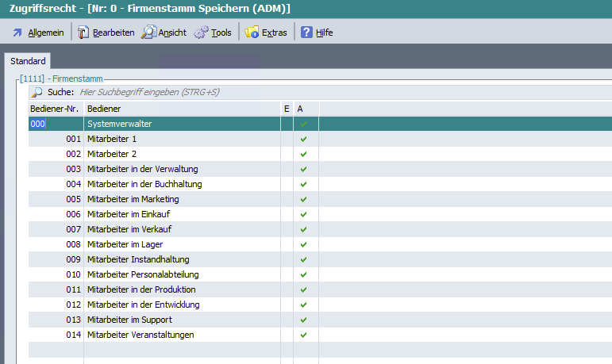Viewport: 612px width, 364px height.
Task: Click the Tools gears icon
Action: point(202,33)
